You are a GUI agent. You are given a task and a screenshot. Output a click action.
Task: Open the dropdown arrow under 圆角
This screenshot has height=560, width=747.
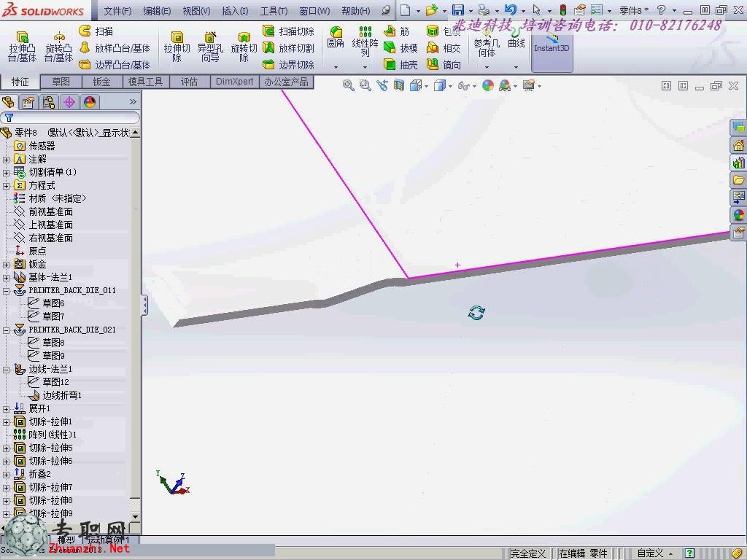pyautogui.click(x=336, y=67)
